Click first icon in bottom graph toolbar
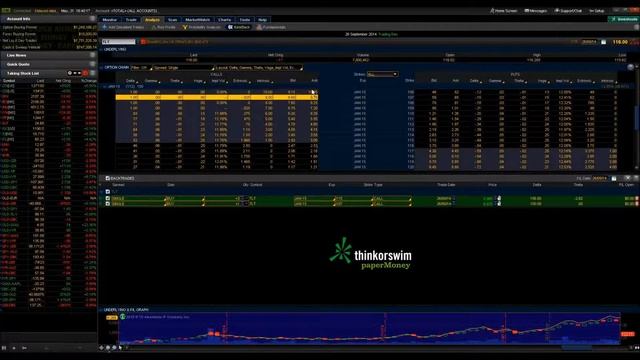This screenshot has width=640, height=360. (x=102, y=348)
